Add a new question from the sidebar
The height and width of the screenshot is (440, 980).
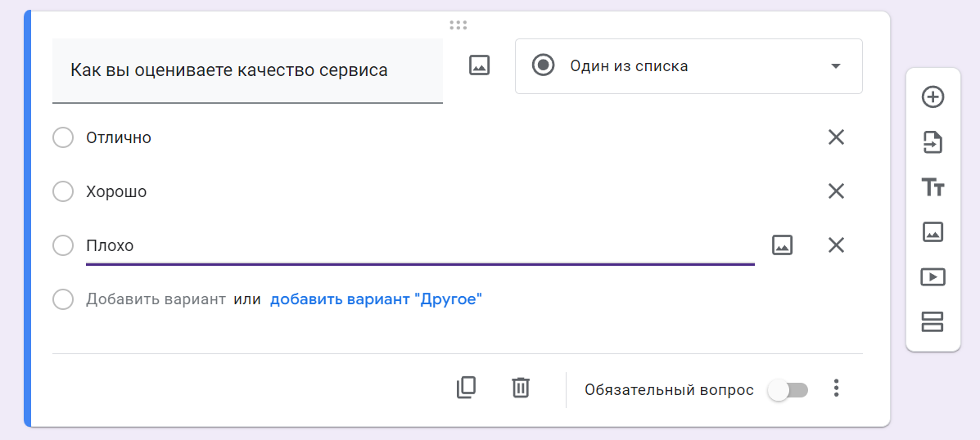pos(933,97)
